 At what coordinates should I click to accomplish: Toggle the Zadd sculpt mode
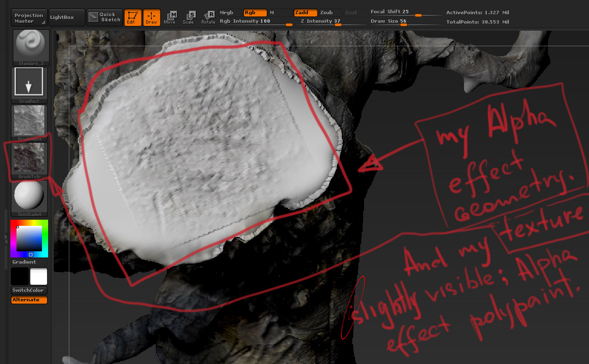pyautogui.click(x=305, y=13)
